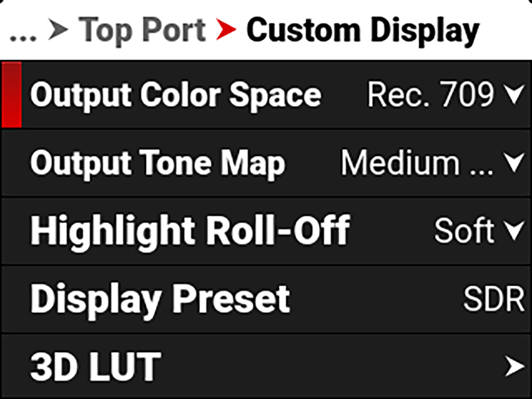Open the 3D LUT menu item

95,367
